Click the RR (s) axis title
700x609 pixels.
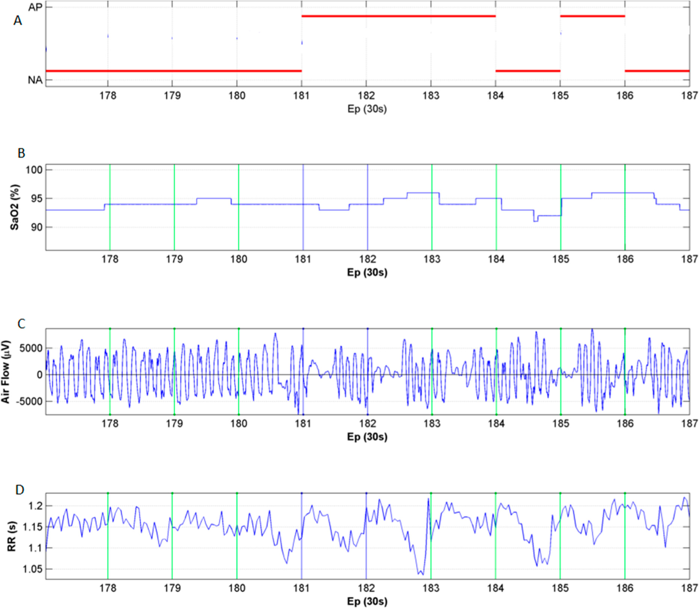pos(12,536)
